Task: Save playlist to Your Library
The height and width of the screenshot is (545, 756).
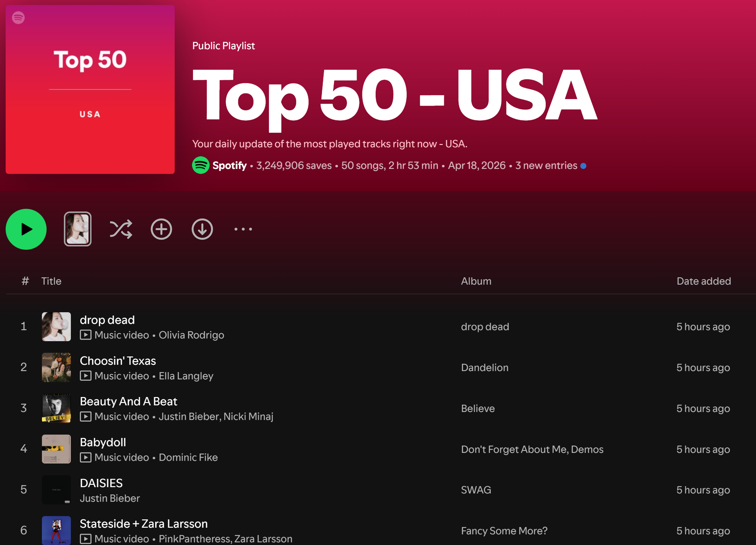Action: tap(161, 229)
